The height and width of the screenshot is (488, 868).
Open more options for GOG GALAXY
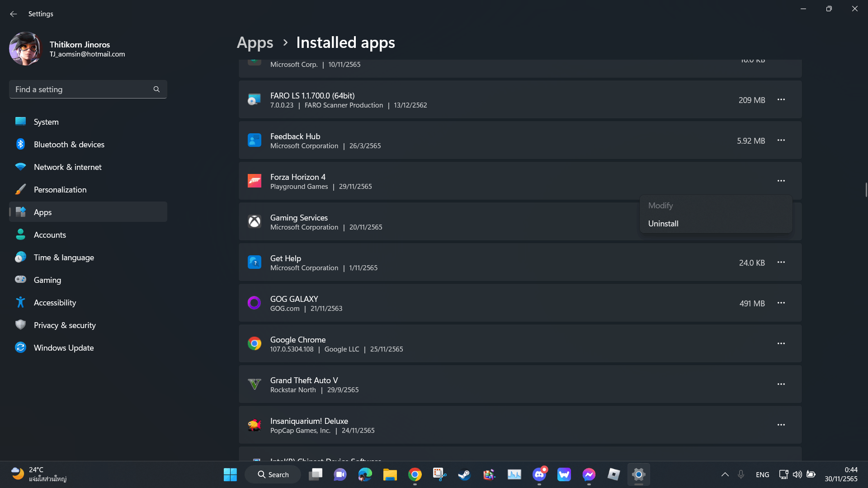pyautogui.click(x=781, y=303)
